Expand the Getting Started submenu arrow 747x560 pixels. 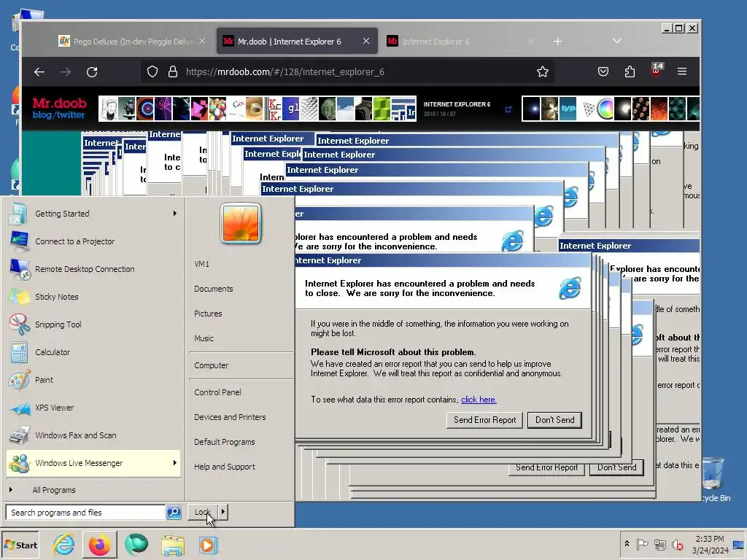175,214
